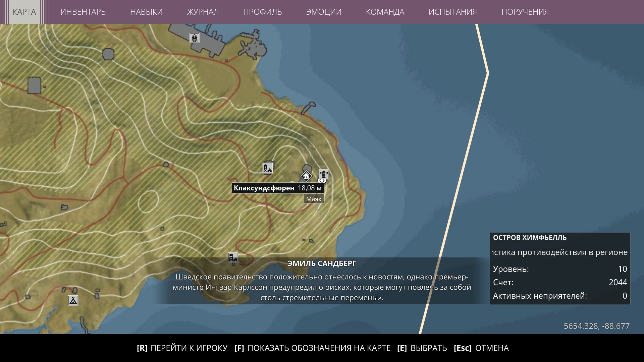This screenshot has height=362, width=644.
Task: Select the safehouse diamond marker
Action: click(306, 176)
